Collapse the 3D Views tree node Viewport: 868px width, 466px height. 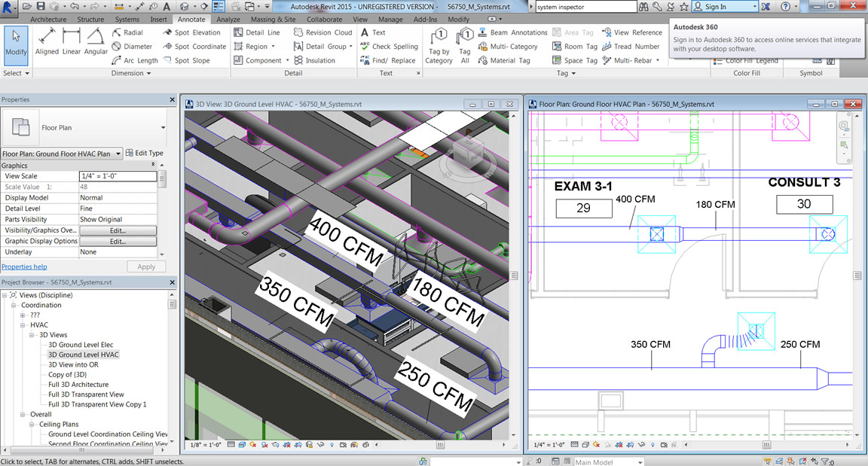(x=32, y=335)
